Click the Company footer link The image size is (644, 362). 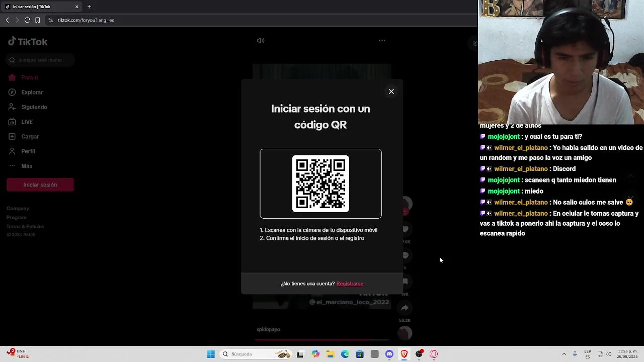tap(18, 208)
